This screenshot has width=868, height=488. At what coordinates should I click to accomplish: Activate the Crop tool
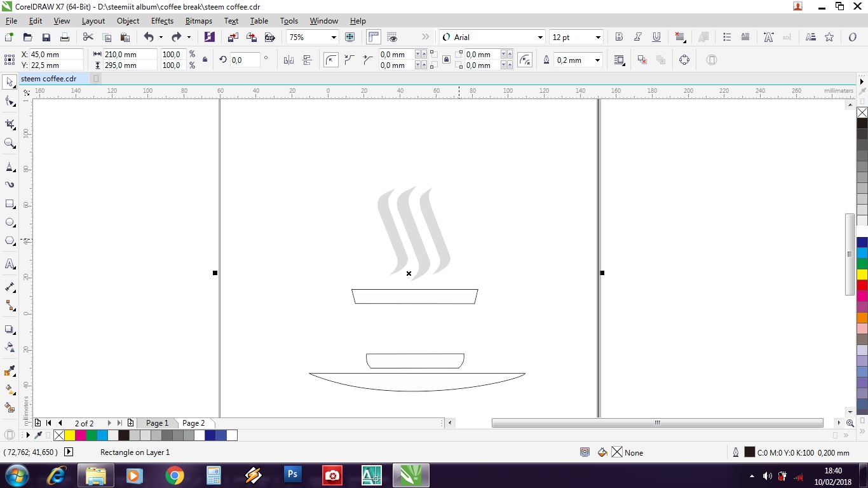point(10,124)
